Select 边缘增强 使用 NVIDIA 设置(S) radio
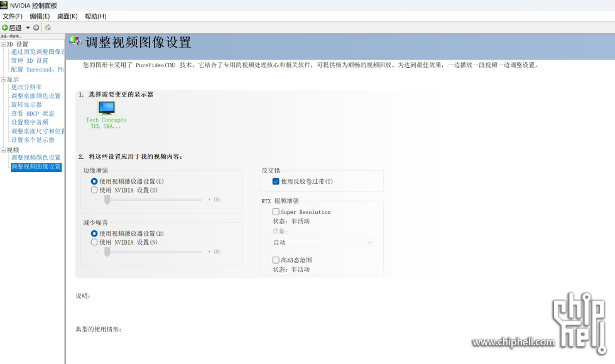 tap(94, 190)
